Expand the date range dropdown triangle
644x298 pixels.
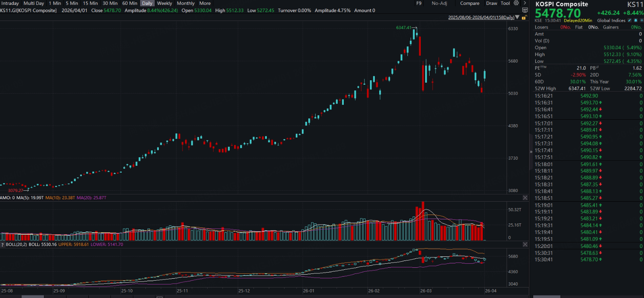click(517, 17)
